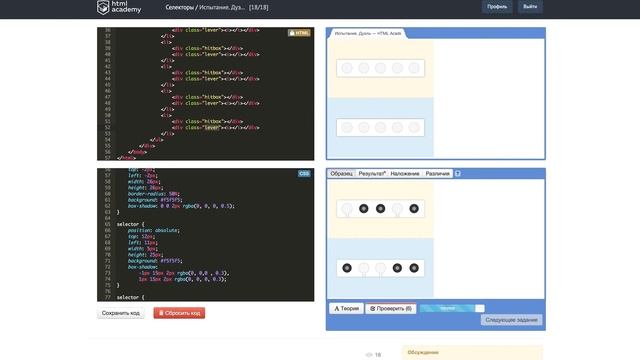Toggle first lever in blue result row
Image resolution: width=640 pixels, height=360 pixels.
coord(347,128)
